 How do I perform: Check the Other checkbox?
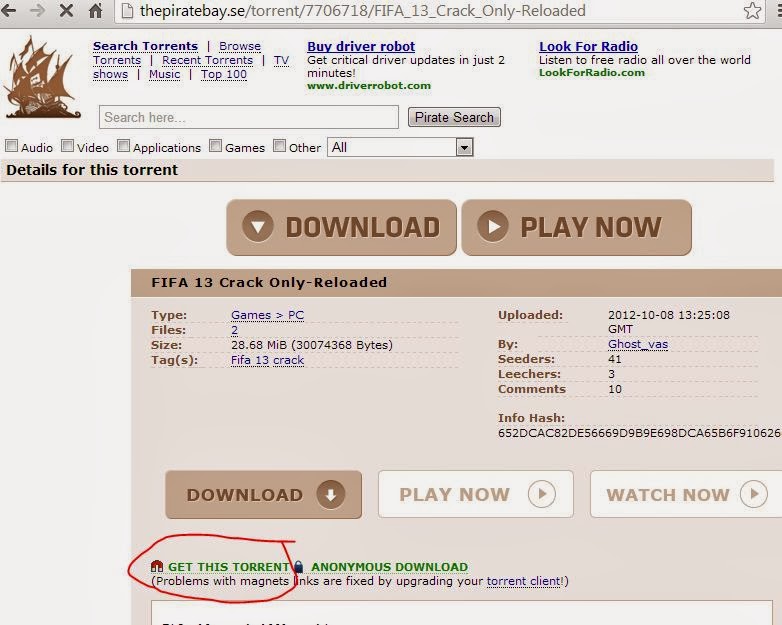(279, 146)
